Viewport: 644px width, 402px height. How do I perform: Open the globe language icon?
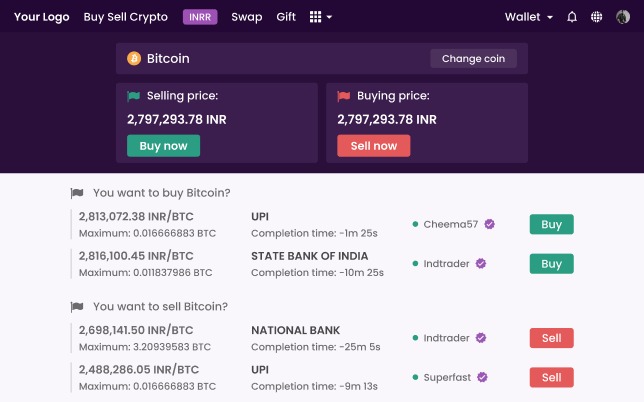click(x=597, y=17)
